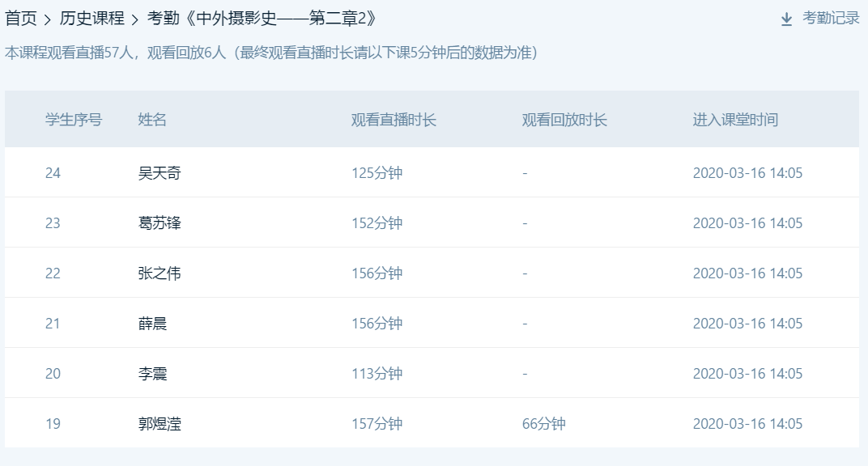Open the 考勤记录 download link
Screen dimensions: 868x466
831,19
